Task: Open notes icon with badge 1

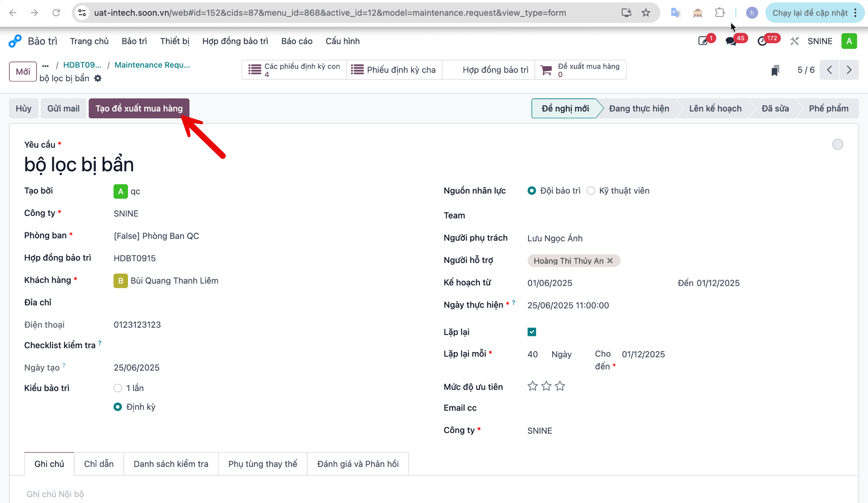Action: [704, 41]
